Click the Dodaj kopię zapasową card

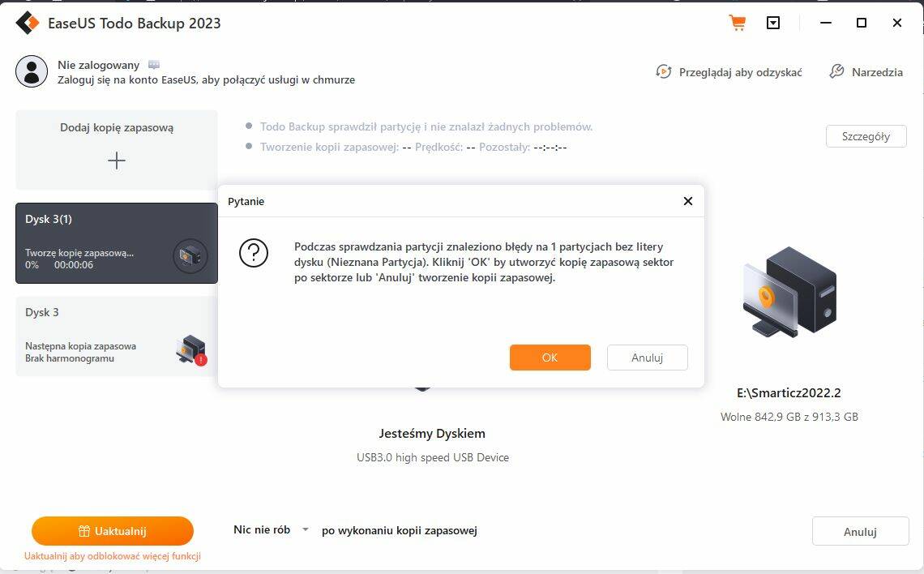[x=117, y=150]
